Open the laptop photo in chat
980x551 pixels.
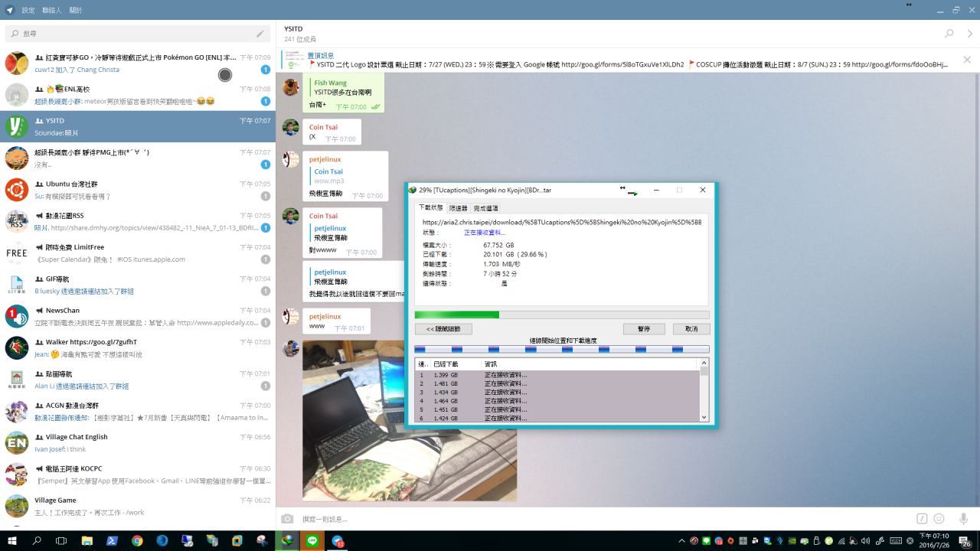click(x=410, y=421)
